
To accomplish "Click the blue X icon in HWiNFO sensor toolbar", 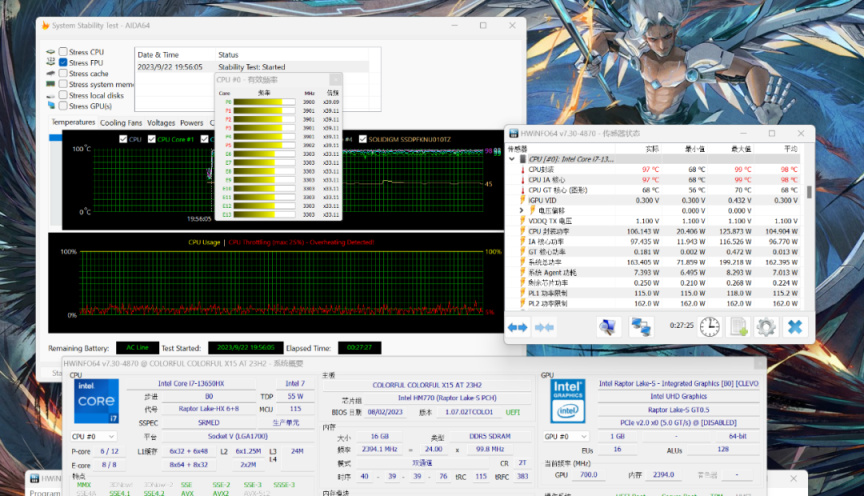I will point(795,327).
